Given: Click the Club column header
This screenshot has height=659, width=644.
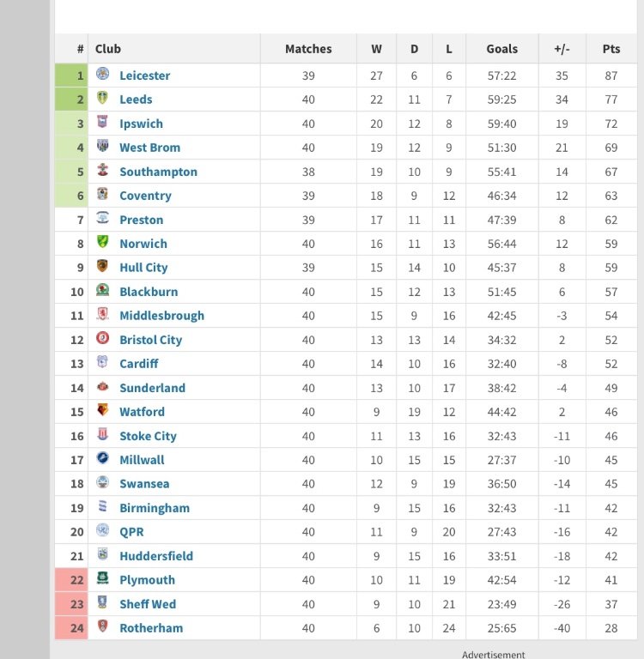Looking at the screenshot, I should coord(108,49).
